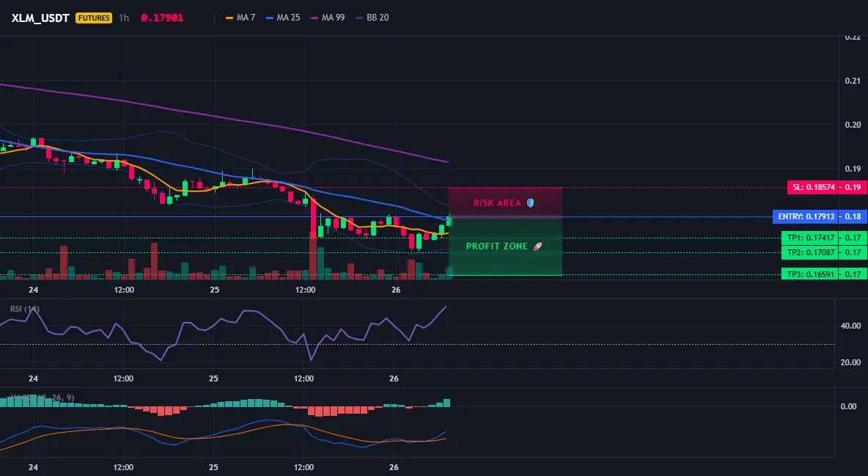868x476 pixels.
Task: Click the shield icon beside RISK AREA
Action: click(x=530, y=203)
